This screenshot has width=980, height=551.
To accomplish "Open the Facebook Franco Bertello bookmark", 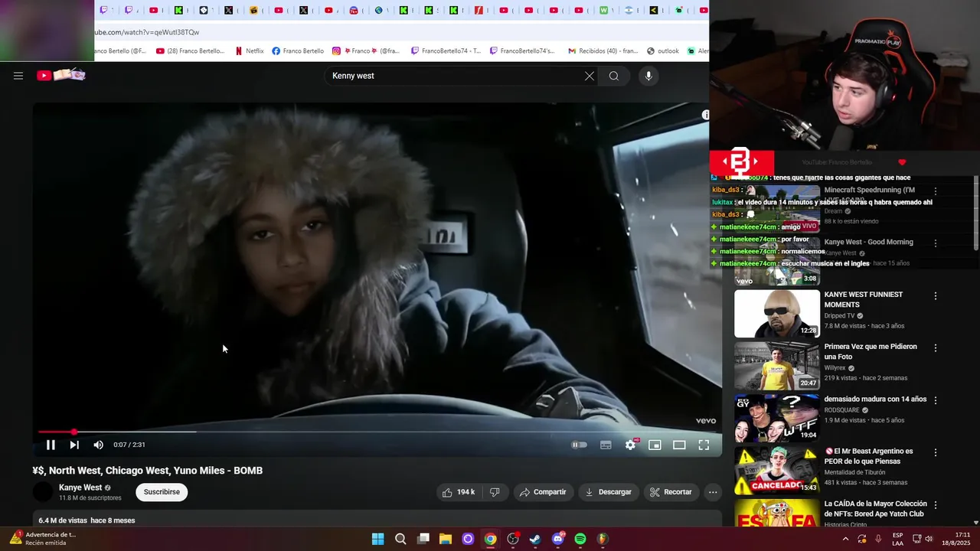I will point(298,51).
